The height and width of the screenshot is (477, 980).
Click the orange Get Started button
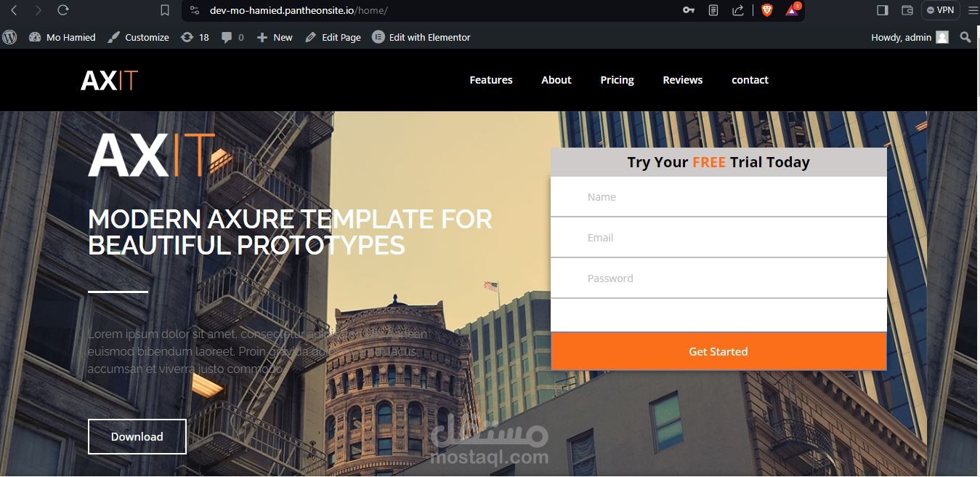coord(718,351)
